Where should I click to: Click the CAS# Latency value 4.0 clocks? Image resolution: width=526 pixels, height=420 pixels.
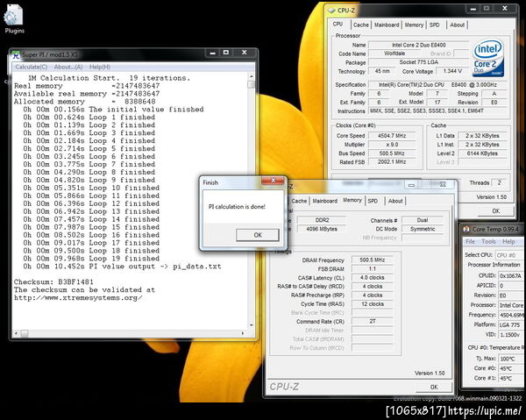372,278
